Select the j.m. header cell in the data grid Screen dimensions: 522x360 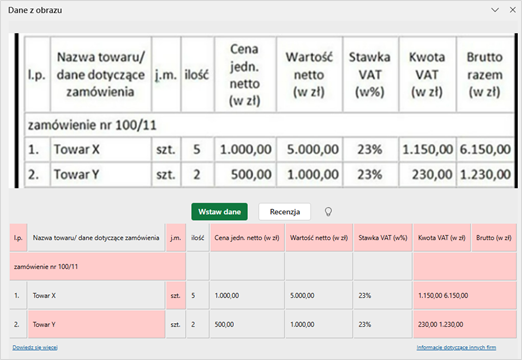(x=176, y=238)
